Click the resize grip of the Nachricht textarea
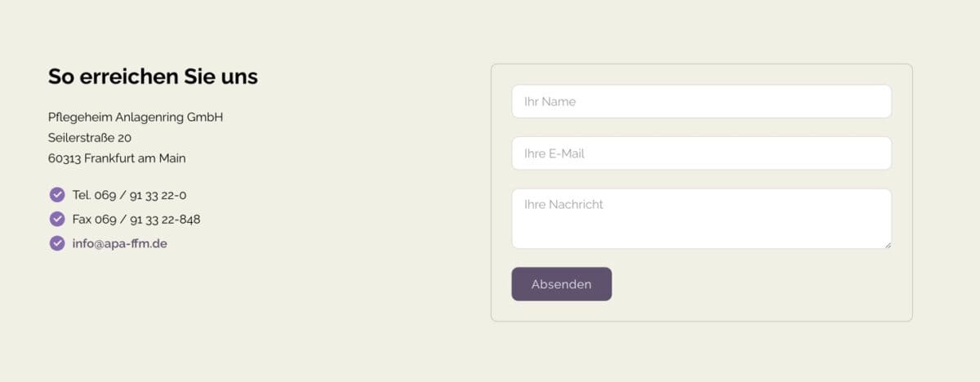This screenshot has height=382, width=980. pyautogui.click(x=887, y=244)
